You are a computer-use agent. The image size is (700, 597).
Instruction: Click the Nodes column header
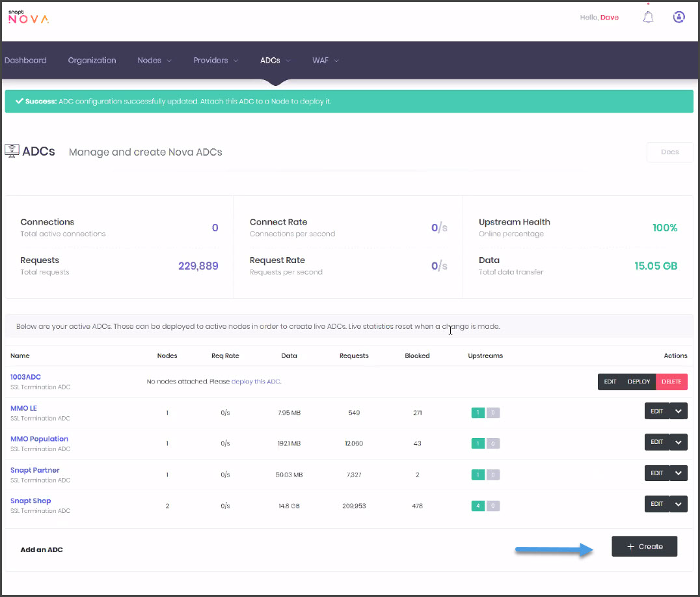coord(167,355)
